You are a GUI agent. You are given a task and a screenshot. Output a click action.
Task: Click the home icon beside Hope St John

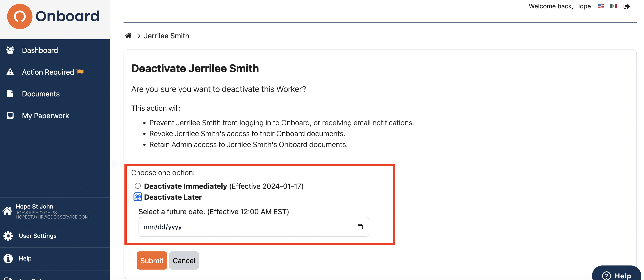[x=7, y=211]
